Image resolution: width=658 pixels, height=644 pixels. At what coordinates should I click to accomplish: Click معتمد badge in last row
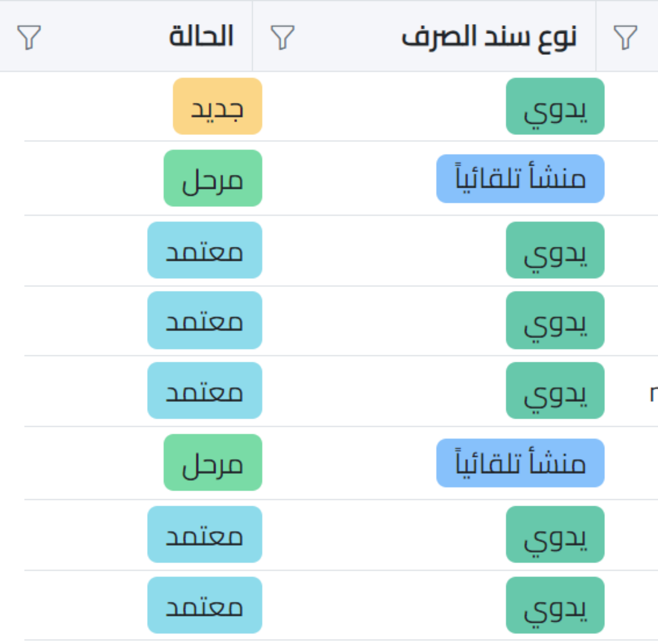pyautogui.click(x=205, y=605)
